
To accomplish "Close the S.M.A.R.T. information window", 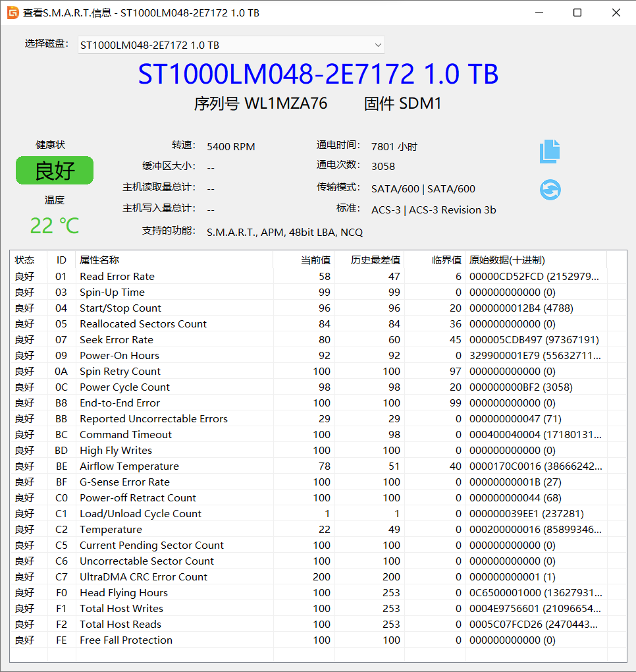I will (616, 13).
